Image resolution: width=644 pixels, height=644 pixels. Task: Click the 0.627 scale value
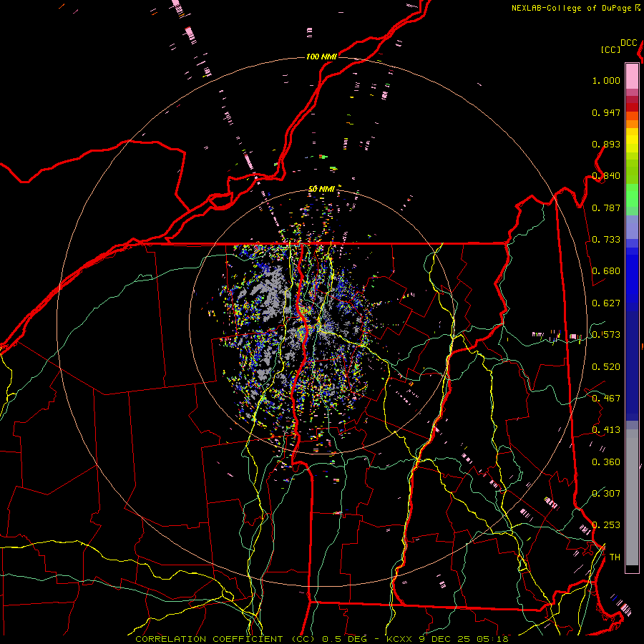pyautogui.click(x=606, y=303)
